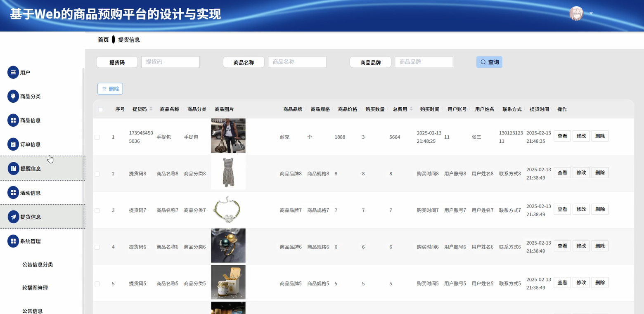Open the dropdown arrow beside the avatar
This screenshot has height=314, width=644.
pyautogui.click(x=591, y=14)
